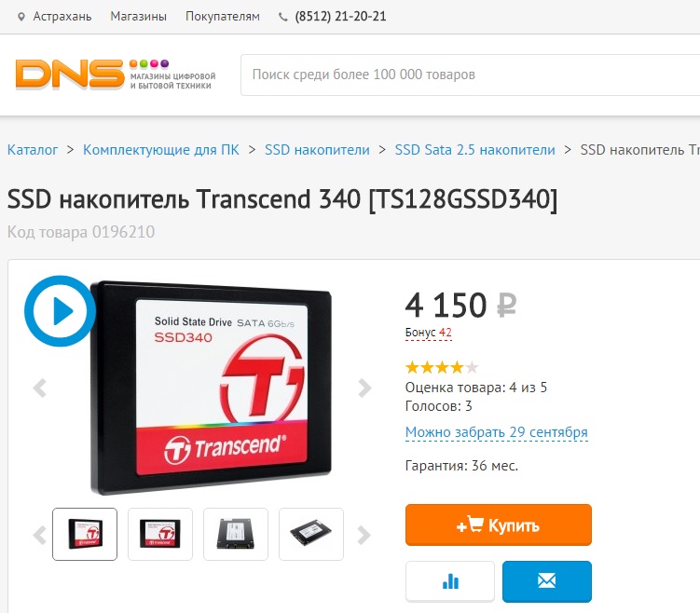This screenshot has width=700, height=613.
Task: Click the Бонус 42 info label
Action: pos(429,333)
